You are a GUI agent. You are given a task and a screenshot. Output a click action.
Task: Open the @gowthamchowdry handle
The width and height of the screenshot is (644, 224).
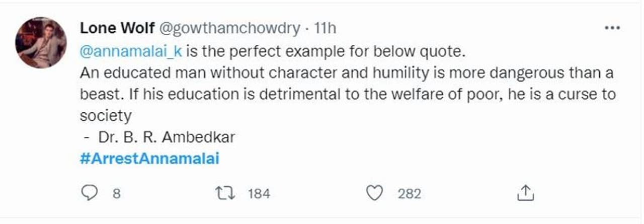tap(229, 29)
